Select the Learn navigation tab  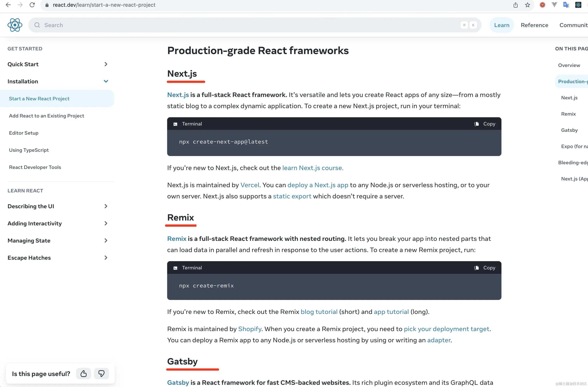(501, 25)
